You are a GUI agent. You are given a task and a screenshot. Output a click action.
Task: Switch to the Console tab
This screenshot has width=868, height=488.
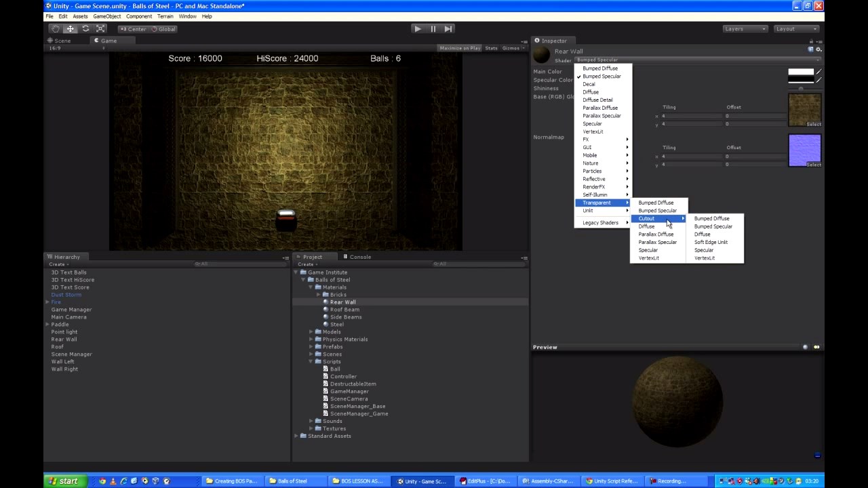[359, 257]
